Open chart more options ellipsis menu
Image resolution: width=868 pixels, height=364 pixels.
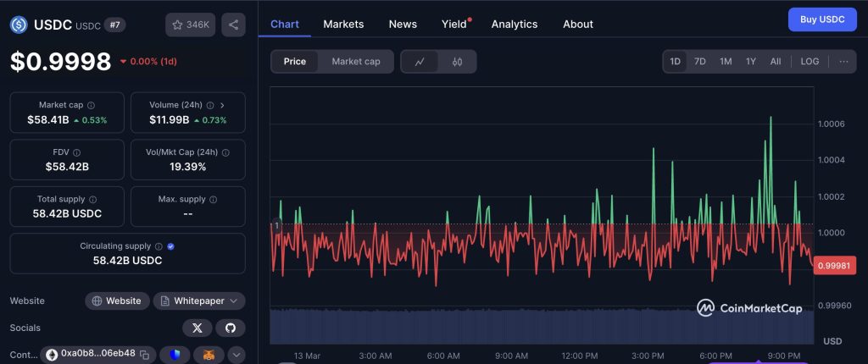(843, 62)
